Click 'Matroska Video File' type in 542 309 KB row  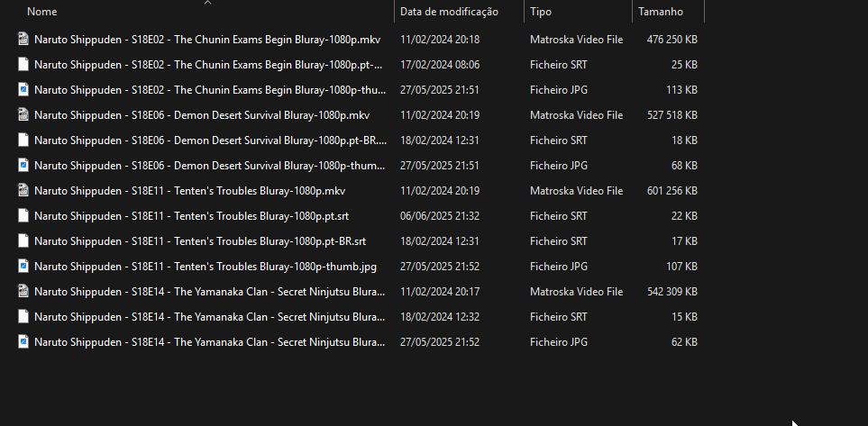click(576, 292)
